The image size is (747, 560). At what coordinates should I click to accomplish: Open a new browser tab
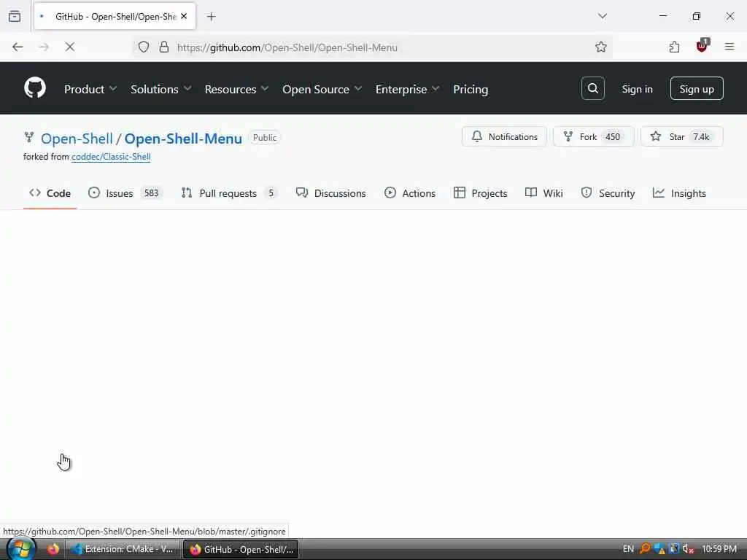[211, 17]
